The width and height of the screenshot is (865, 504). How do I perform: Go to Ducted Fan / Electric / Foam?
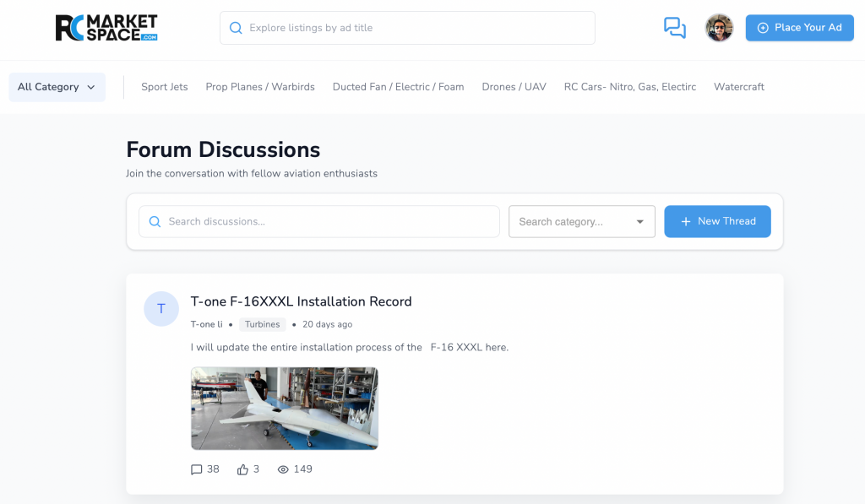398,87
